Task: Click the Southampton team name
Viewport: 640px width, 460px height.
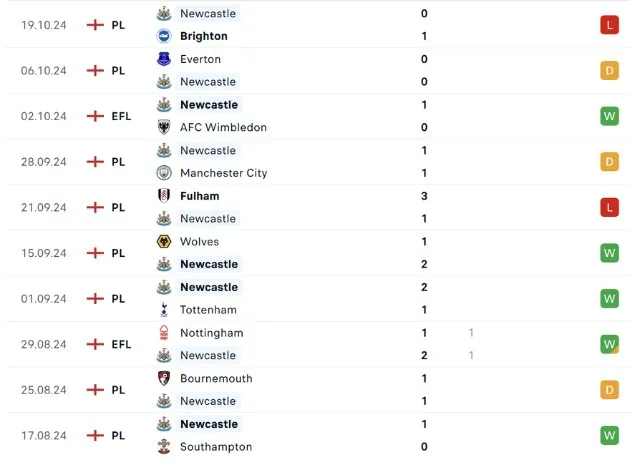Action: [216, 447]
